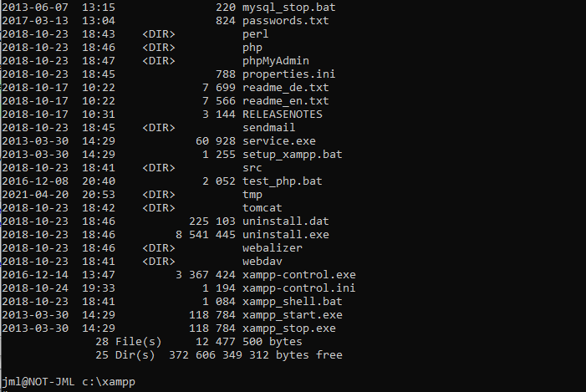Click the xampp_stop.exe filename
This screenshot has height=392, width=586.
point(289,328)
